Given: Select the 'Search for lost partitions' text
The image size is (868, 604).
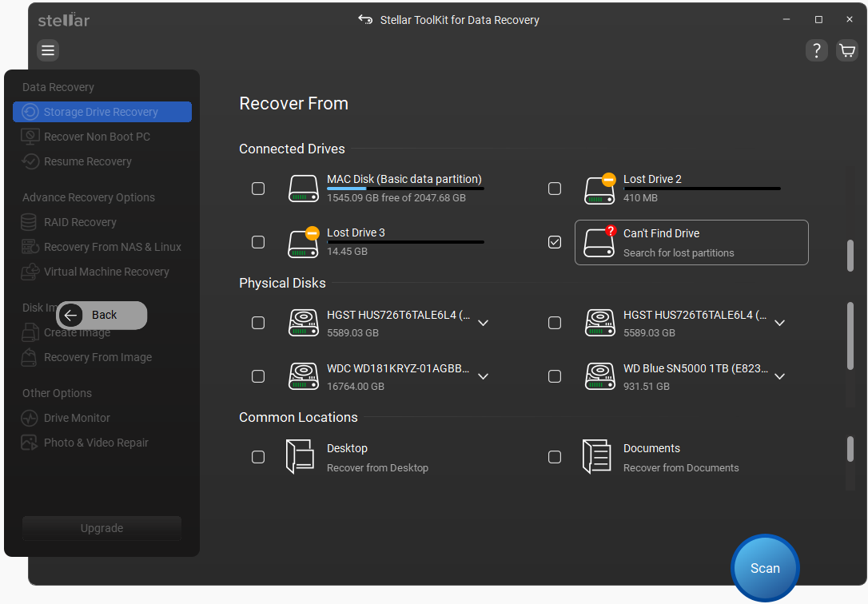Looking at the screenshot, I should 679,252.
